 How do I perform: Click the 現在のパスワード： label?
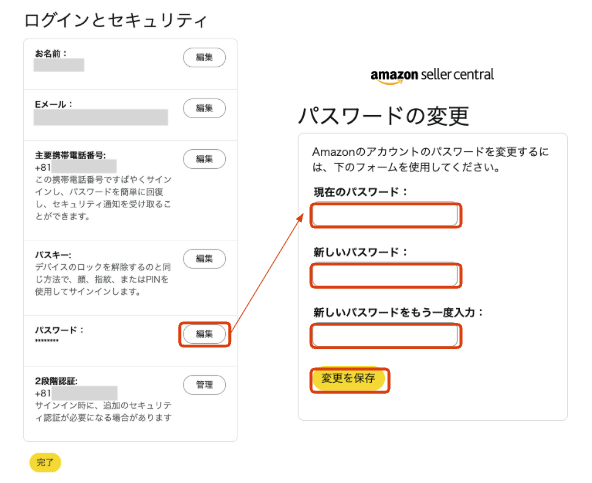click(x=361, y=192)
